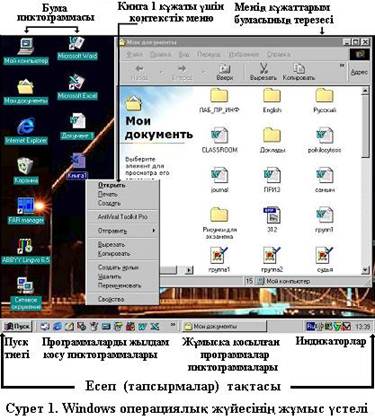Click the 13:39 clock in tray

pyautogui.click(x=363, y=326)
